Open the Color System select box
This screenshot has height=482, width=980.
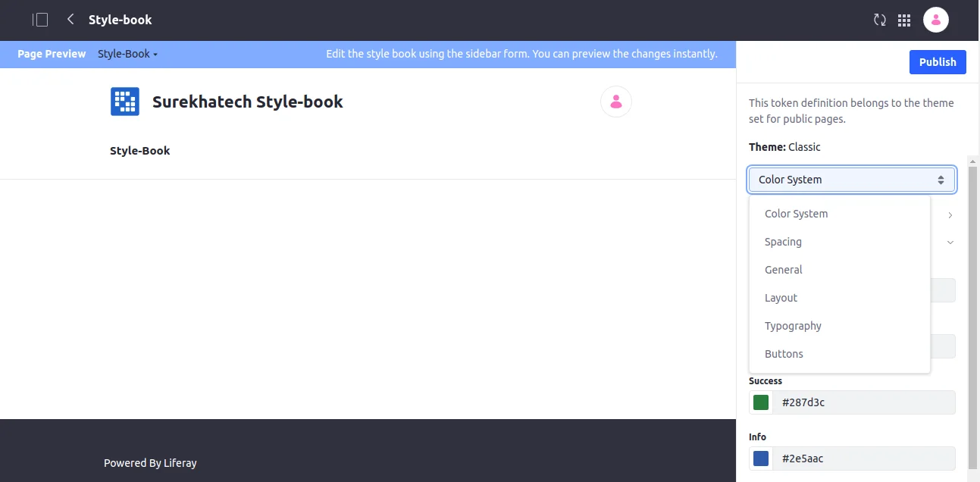click(x=852, y=180)
